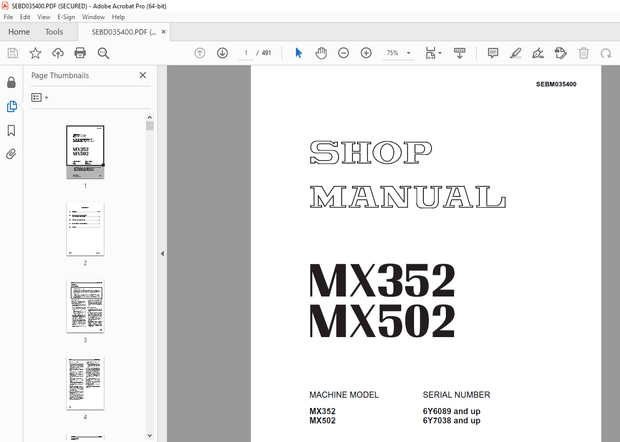This screenshot has height=442, width=620.
Task: Open the Sign document pen tool
Action: [538, 53]
